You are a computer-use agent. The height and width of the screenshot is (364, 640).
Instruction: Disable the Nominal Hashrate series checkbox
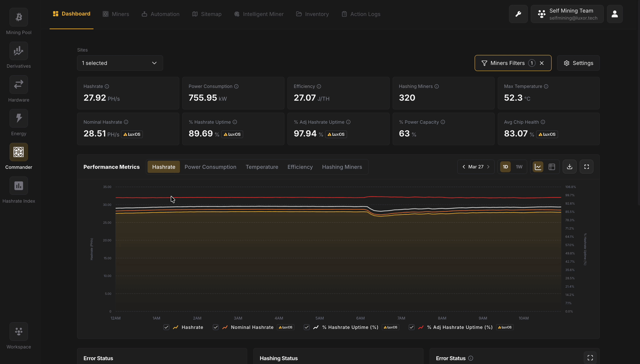click(x=215, y=327)
